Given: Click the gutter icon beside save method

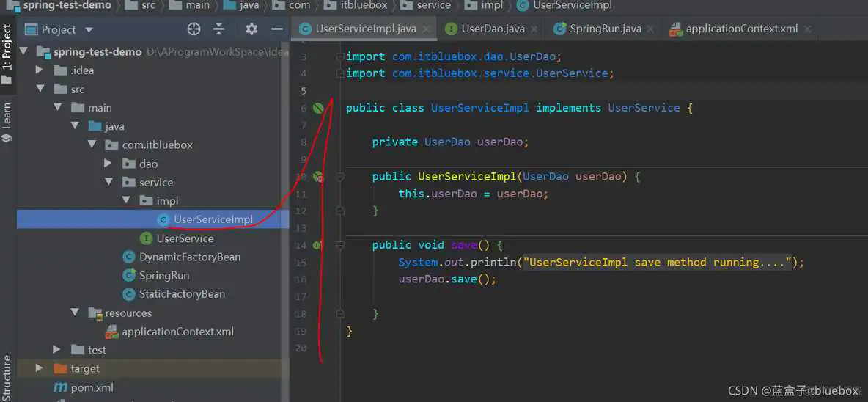Looking at the screenshot, I should [x=317, y=245].
